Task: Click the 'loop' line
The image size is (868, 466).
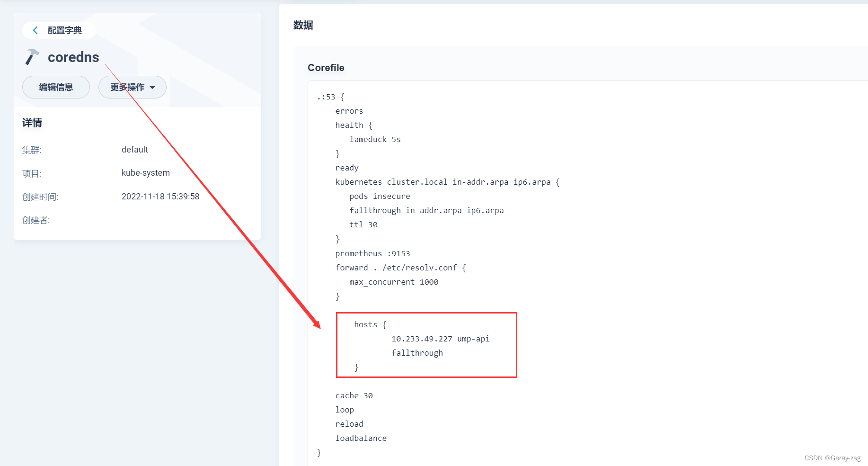Action: click(345, 410)
